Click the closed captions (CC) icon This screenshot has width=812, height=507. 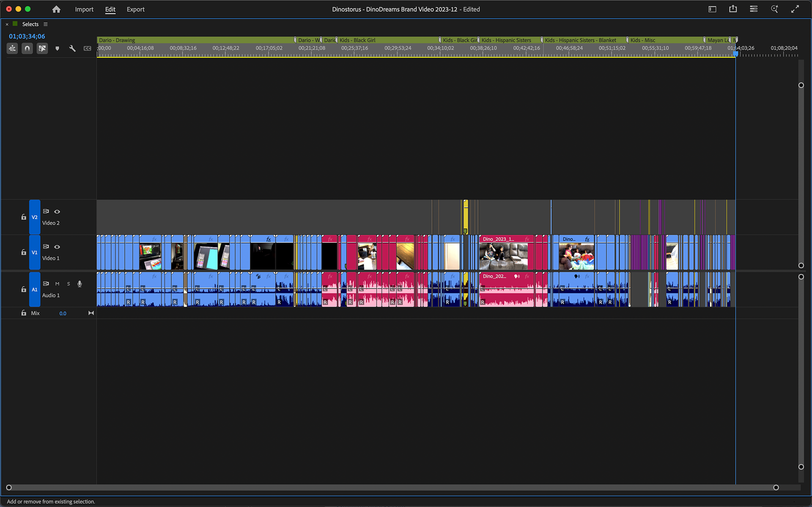[88, 48]
